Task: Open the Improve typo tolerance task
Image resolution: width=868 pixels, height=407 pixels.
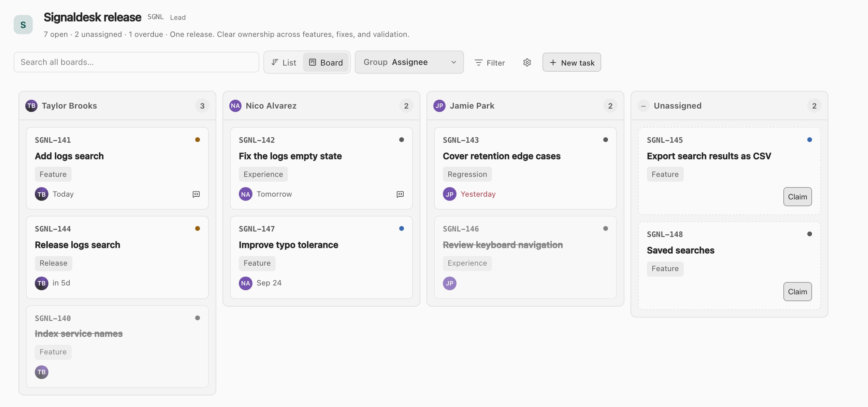Action: coord(289,245)
